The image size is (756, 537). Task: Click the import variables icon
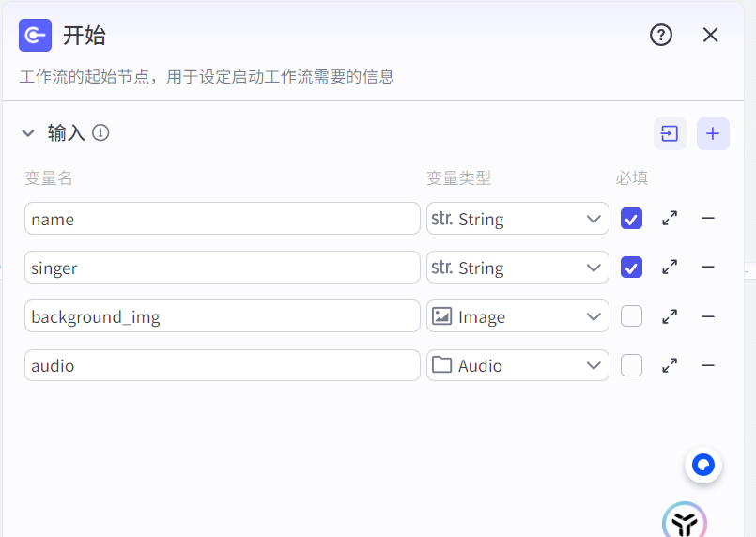pyautogui.click(x=670, y=133)
